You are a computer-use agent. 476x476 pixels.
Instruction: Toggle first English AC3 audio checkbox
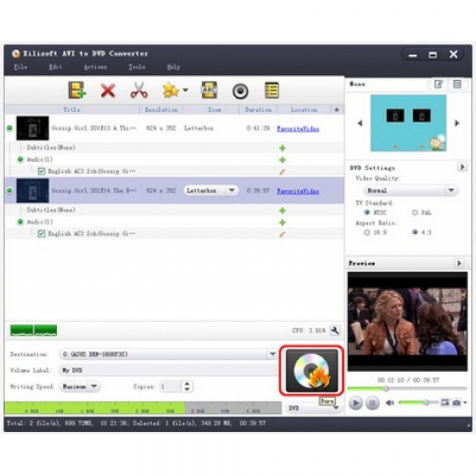click(41, 171)
